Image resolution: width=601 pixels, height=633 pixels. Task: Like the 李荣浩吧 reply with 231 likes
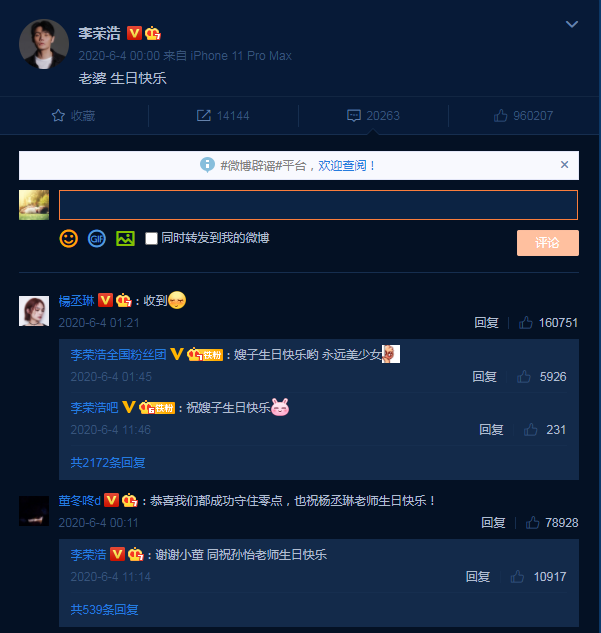[x=530, y=430]
